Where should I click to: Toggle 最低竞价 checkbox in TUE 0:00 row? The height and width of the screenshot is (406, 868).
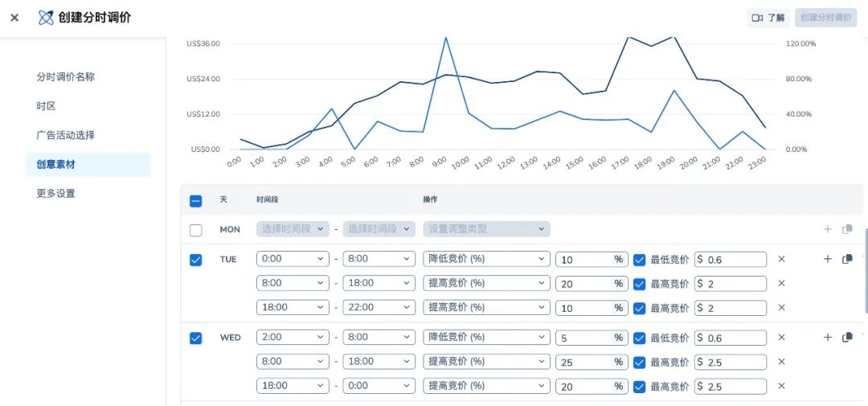click(640, 260)
